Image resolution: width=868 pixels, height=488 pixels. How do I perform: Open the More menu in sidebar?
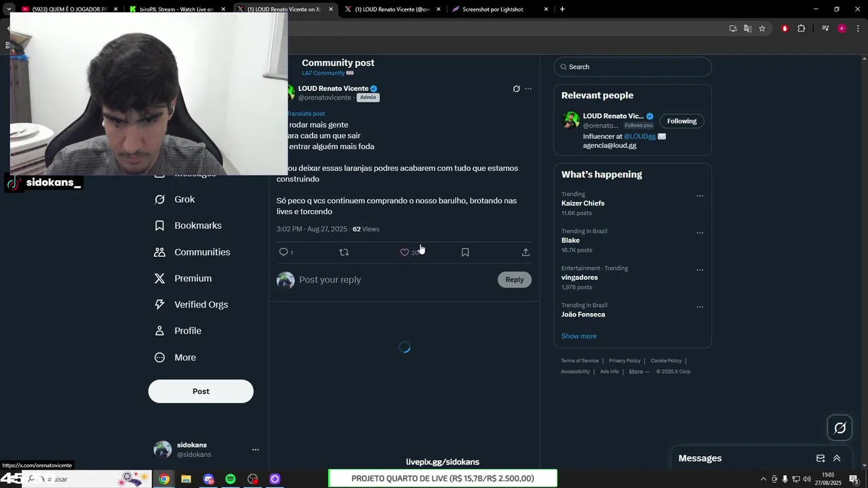tap(175, 357)
